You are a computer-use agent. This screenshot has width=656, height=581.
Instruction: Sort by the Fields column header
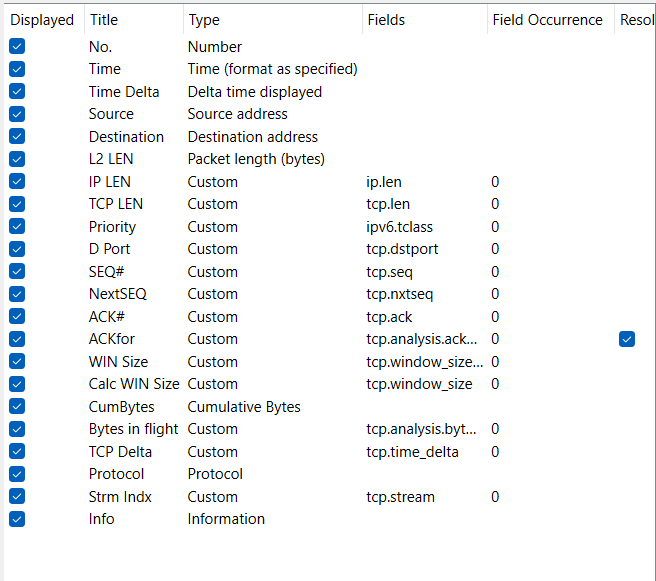[387, 20]
